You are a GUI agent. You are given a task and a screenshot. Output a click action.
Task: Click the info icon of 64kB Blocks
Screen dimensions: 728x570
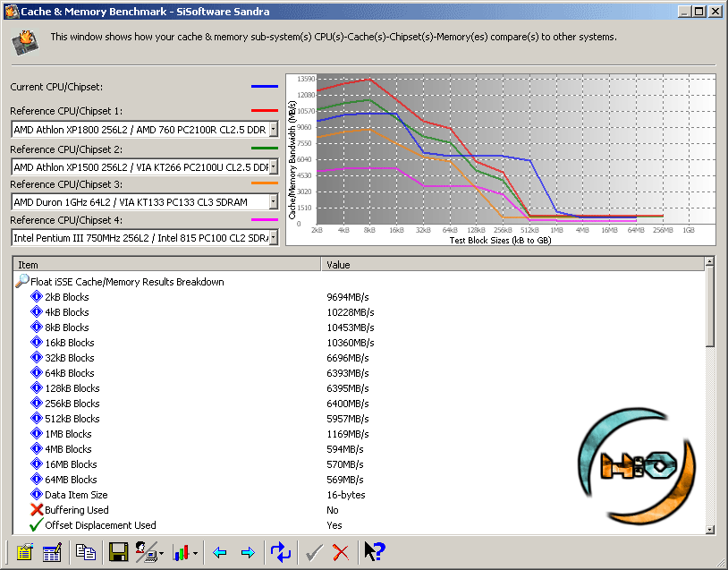[36, 372]
